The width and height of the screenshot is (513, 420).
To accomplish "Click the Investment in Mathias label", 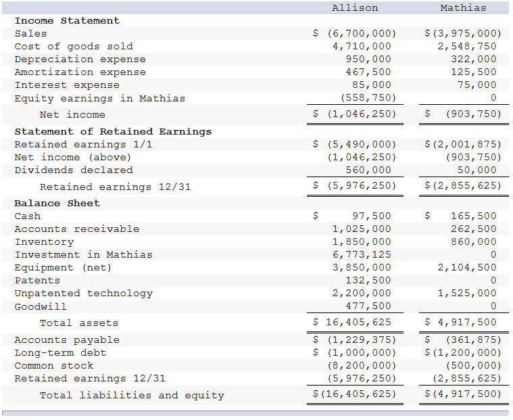I will pyautogui.click(x=83, y=255).
